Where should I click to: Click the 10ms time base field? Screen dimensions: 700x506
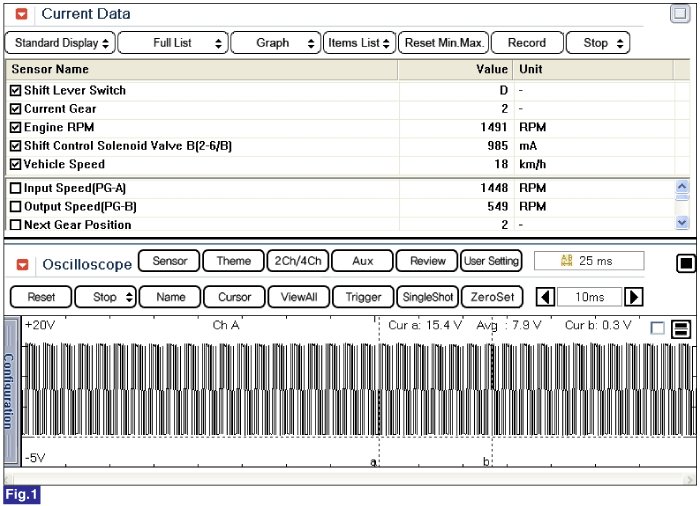tap(589, 297)
